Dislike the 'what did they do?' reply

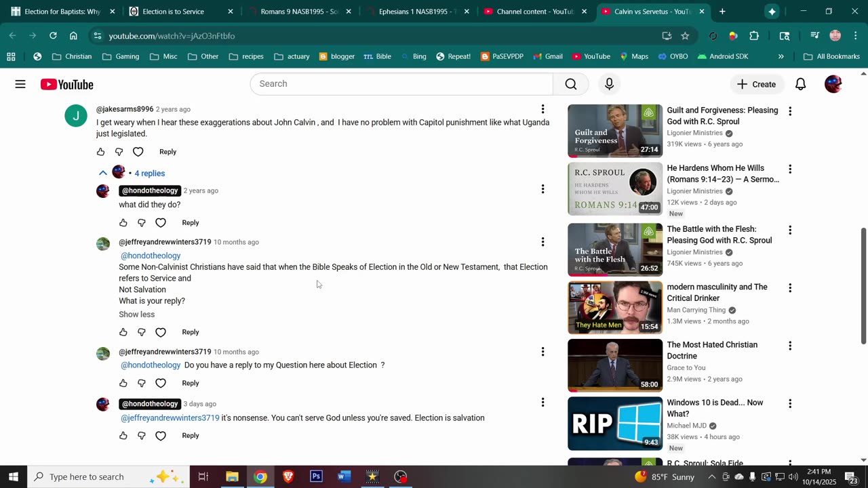(x=142, y=222)
